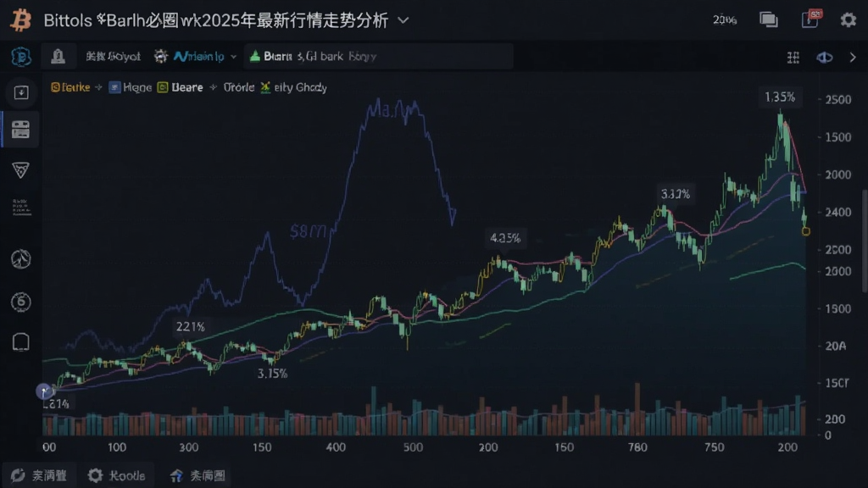Toggle the Beare indicator legend
The width and height of the screenshot is (868, 488).
coord(181,87)
